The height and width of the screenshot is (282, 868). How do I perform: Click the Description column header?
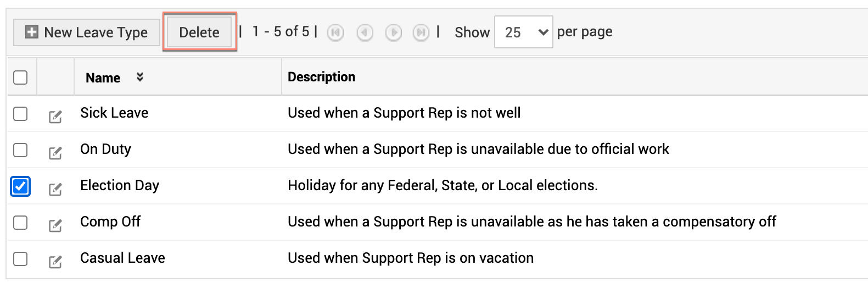click(321, 77)
